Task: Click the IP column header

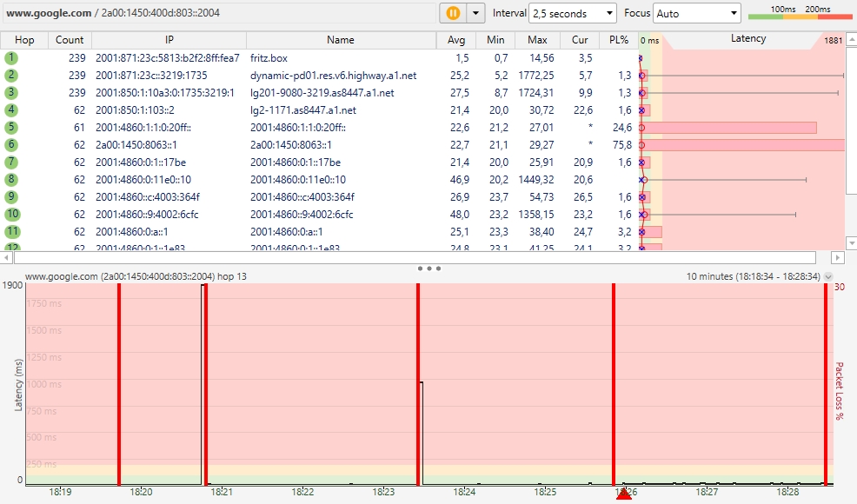Action: pyautogui.click(x=169, y=40)
